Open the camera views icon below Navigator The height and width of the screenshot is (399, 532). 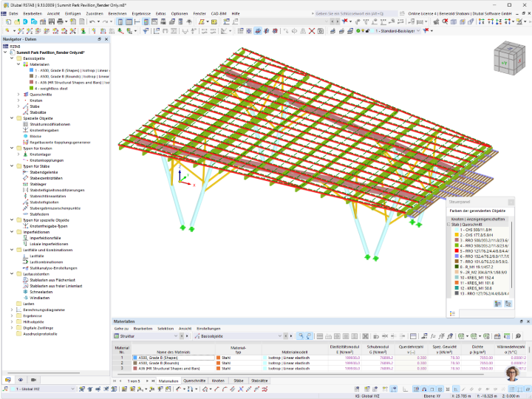tap(33, 380)
